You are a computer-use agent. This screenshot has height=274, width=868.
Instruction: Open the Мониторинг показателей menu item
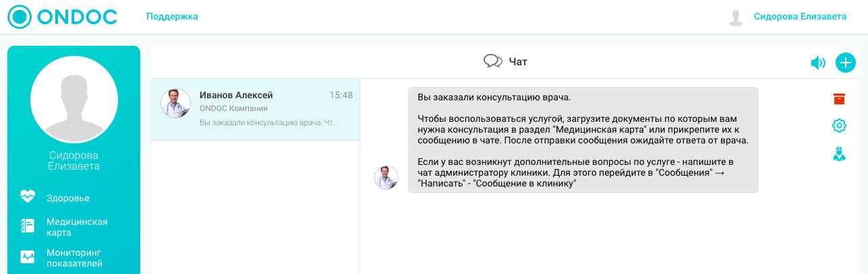click(74, 258)
